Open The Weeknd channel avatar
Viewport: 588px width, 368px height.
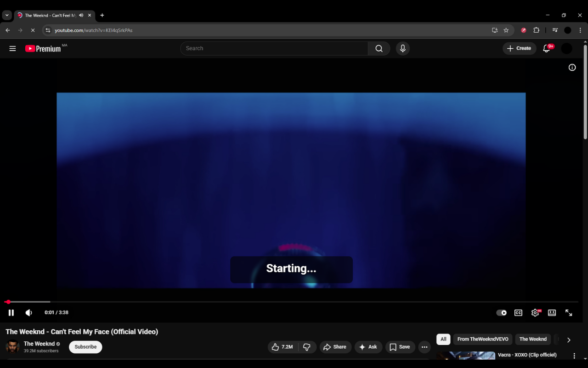pyautogui.click(x=12, y=347)
